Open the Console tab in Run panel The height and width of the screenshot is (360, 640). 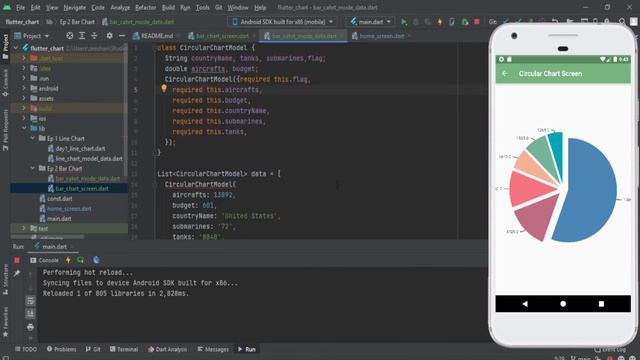(44, 260)
